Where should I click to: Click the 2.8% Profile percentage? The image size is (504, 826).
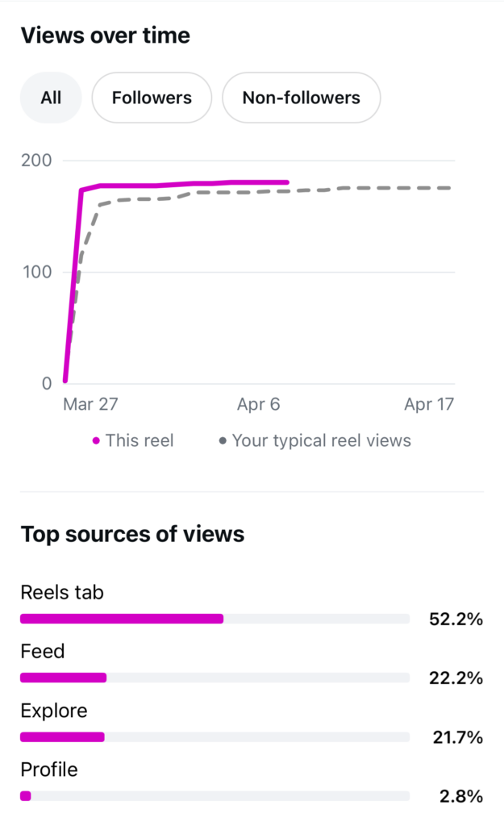(x=460, y=795)
